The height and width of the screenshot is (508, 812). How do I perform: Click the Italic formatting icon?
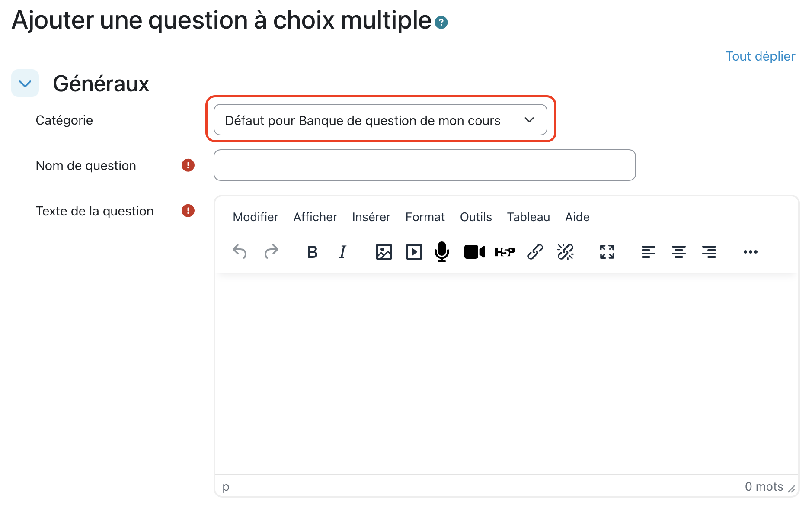pyautogui.click(x=342, y=252)
